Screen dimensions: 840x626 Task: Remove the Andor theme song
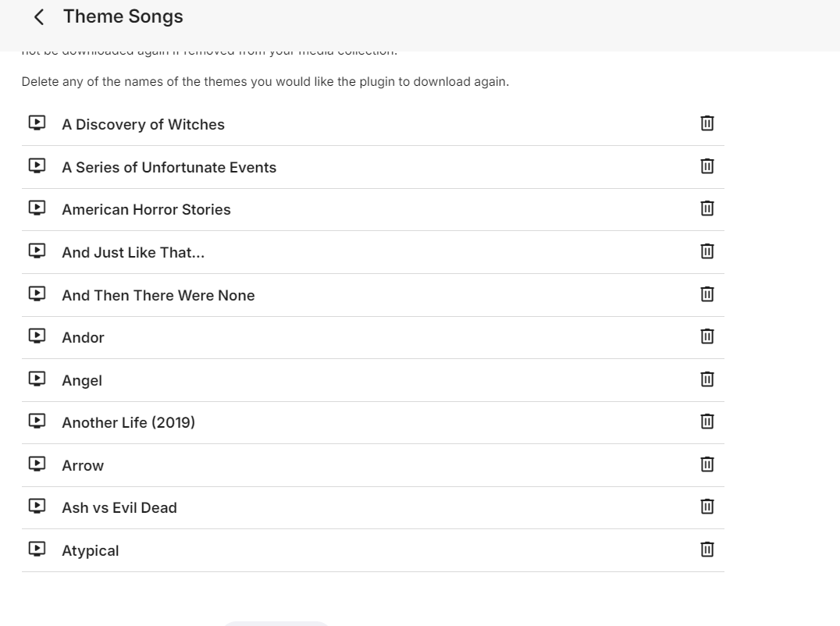pyautogui.click(x=707, y=336)
